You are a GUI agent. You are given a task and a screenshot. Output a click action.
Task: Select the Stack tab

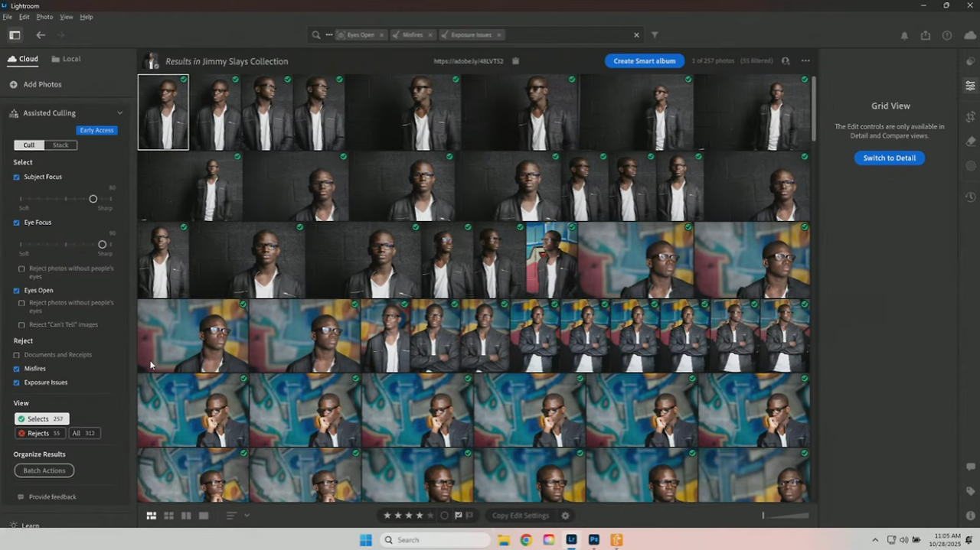(x=60, y=145)
